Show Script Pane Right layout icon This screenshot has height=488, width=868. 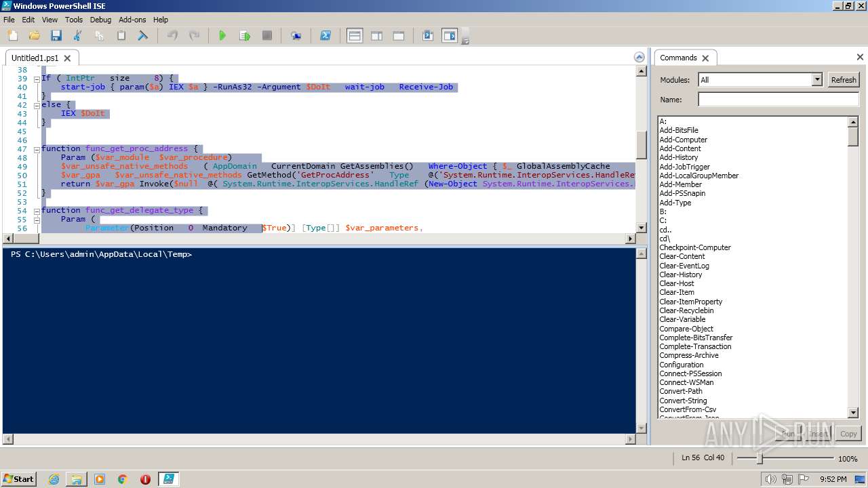pos(376,35)
